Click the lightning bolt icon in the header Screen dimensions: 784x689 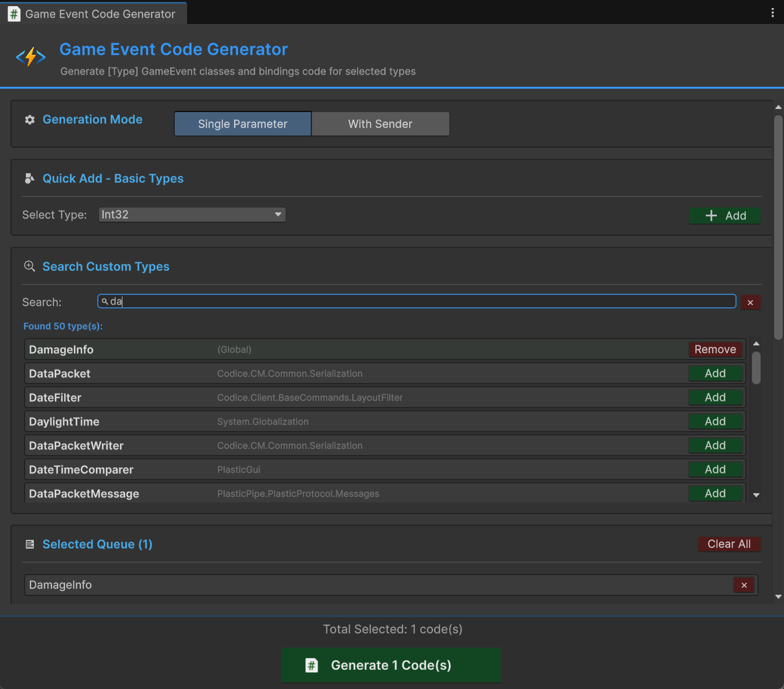click(30, 56)
